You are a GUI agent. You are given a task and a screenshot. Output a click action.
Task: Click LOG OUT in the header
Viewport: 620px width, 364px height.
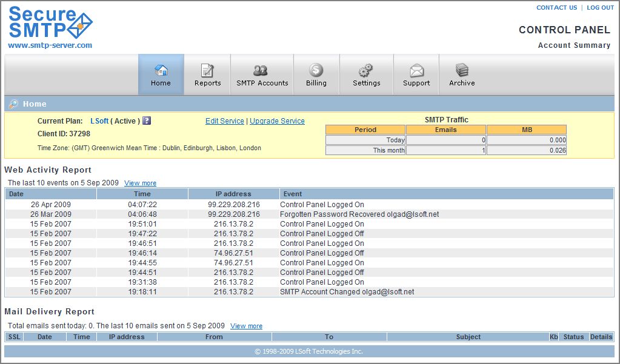[x=599, y=7]
